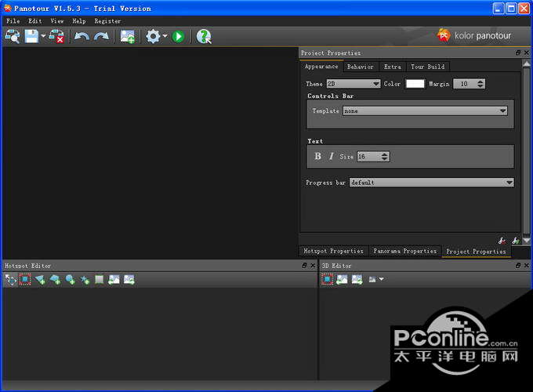This screenshot has height=392, width=533.
Task: Click the right wrench icon below properties
Action: tap(515, 241)
